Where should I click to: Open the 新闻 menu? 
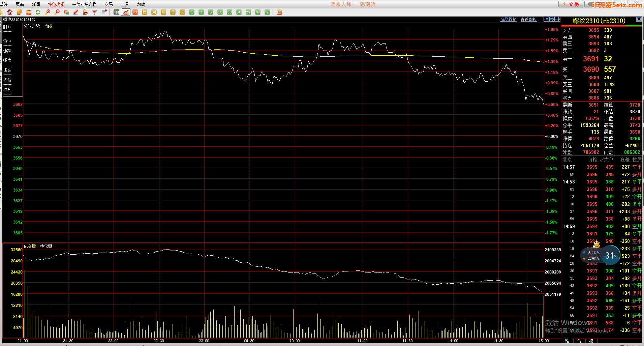(36, 4)
